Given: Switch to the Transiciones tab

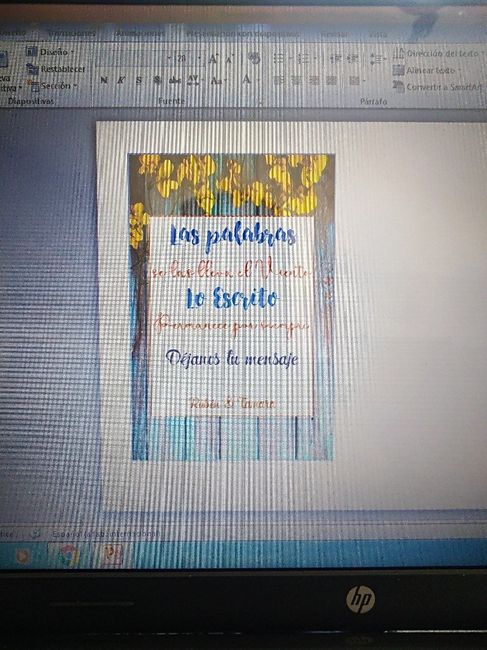Looking at the screenshot, I should click(x=72, y=33).
